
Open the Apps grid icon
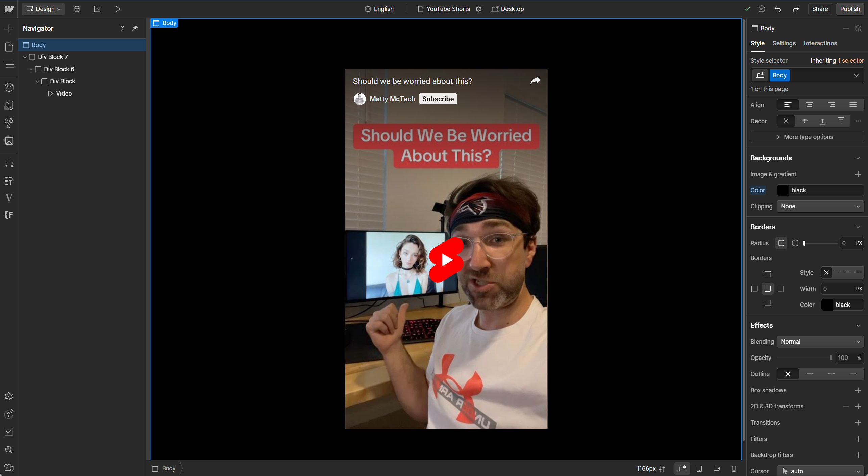(x=9, y=181)
